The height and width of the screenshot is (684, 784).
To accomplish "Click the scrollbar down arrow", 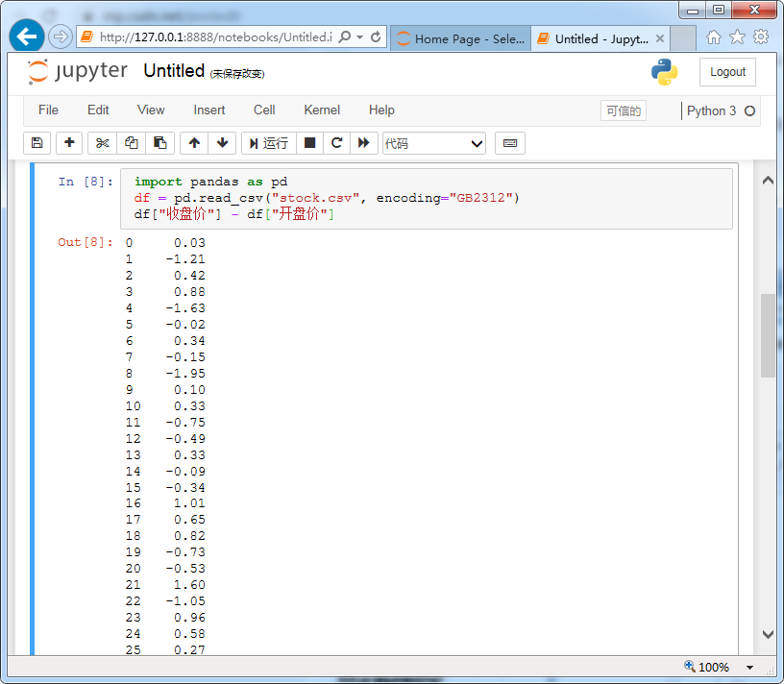I will 768,634.
